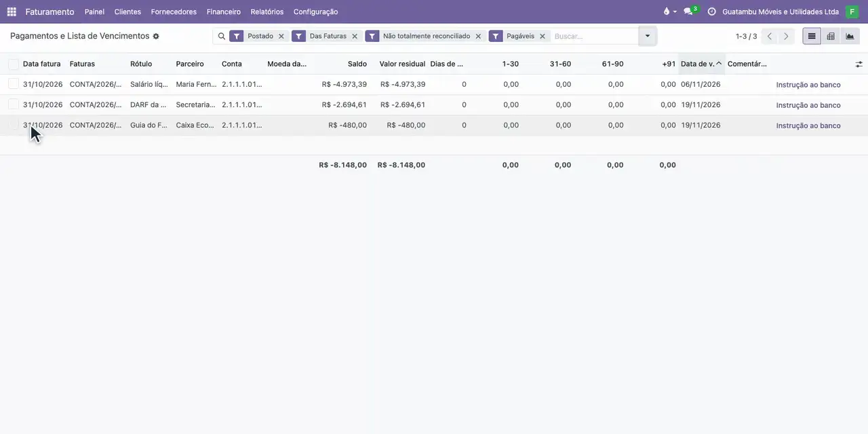The width and height of the screenshot is (868, 434).
Task: Click the R$ -480,00 Saldo cell
Action: click(x=348, y=125)
